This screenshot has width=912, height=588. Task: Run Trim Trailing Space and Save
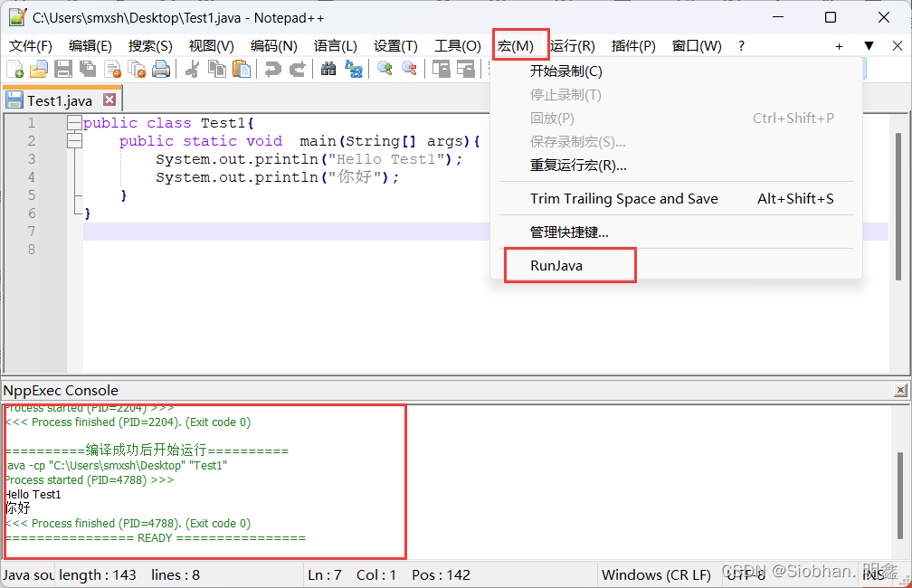tap(624, 198)
